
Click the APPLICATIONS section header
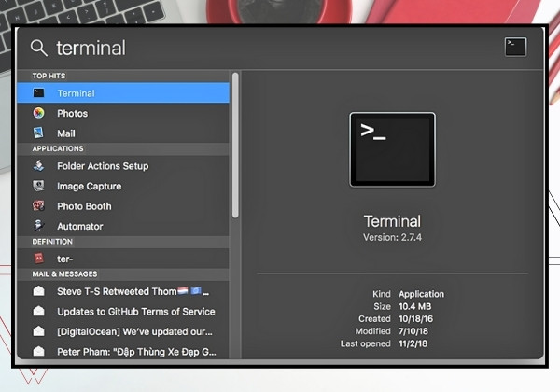click(x=58, y=148)
